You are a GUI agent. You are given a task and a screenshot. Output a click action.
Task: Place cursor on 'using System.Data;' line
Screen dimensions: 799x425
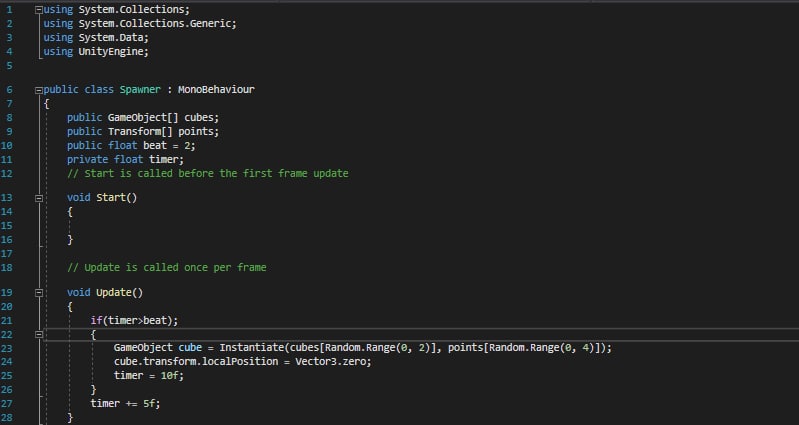(x=96, y=38)
